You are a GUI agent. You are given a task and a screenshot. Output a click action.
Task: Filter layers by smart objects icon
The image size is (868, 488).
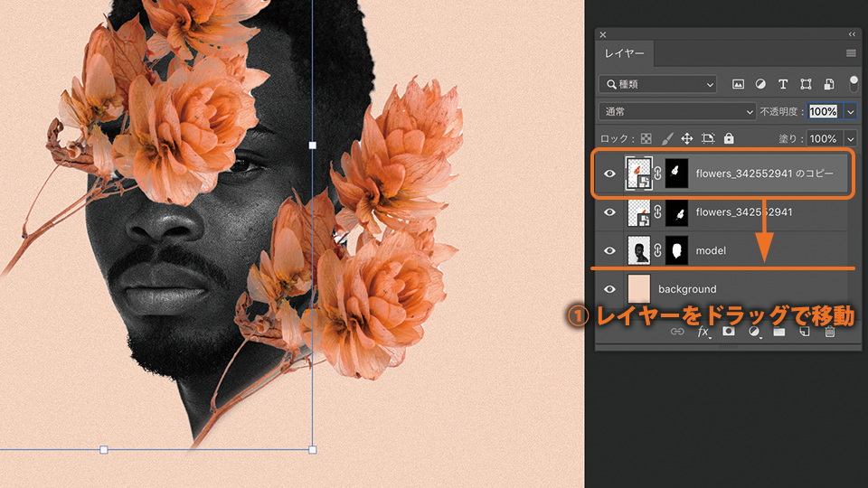coord(829,84)
